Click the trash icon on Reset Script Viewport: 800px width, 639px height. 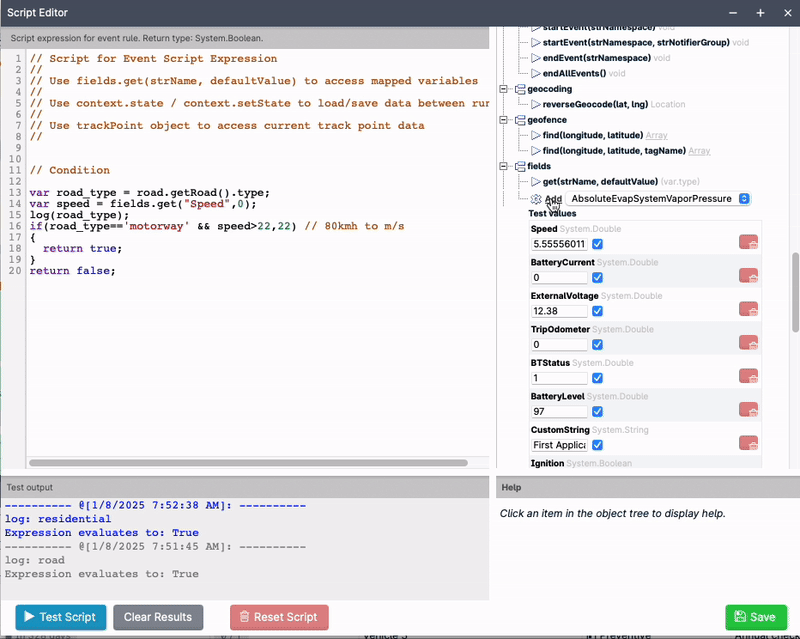[x=244, y=617]
